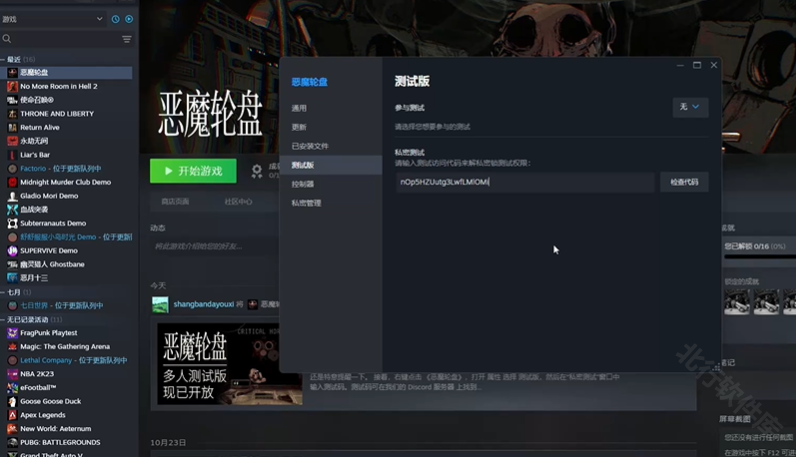
Task: Maximize the properties dialog window
Action: click(697, 66)
